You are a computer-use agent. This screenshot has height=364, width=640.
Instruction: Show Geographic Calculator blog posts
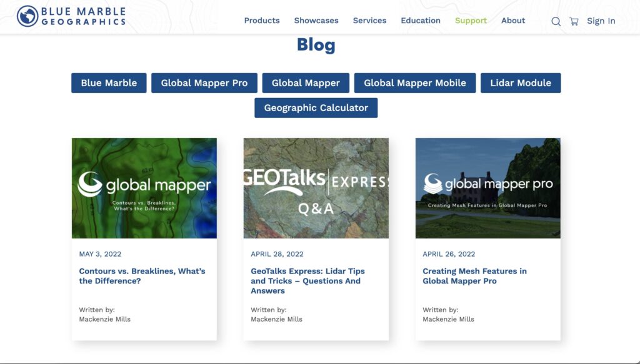click(316, 107)
